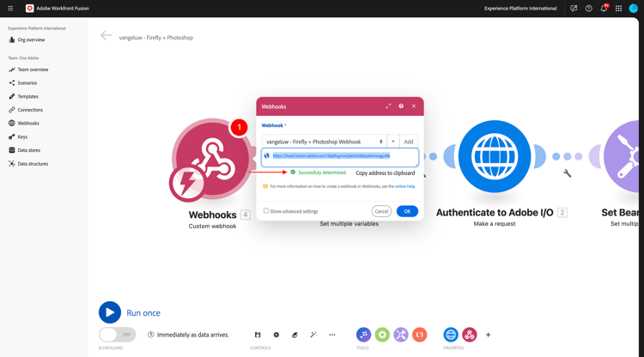Viewport: 644px width, 357px height.
Task: Save the scenario with disk icon
Action: point(258,335)
